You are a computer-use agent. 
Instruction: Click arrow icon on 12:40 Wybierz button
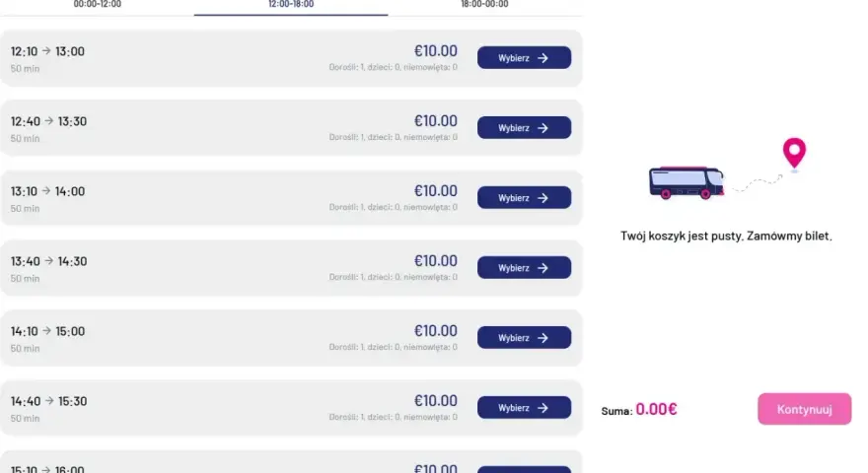[543, 128]
